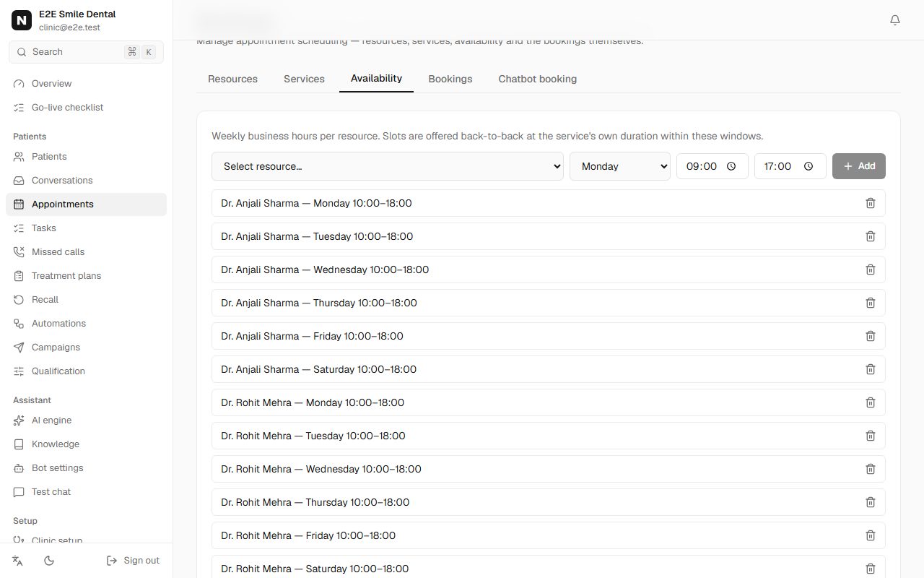Open clock picker for 09:00 start time
This screenshot has width=924, height=578.
pyautogui.click(x=731, y=166)
